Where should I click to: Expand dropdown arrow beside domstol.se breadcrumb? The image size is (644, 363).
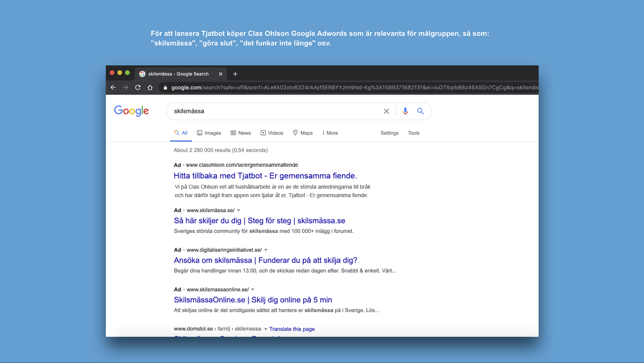pyautogui.click(x=266, y=329)
